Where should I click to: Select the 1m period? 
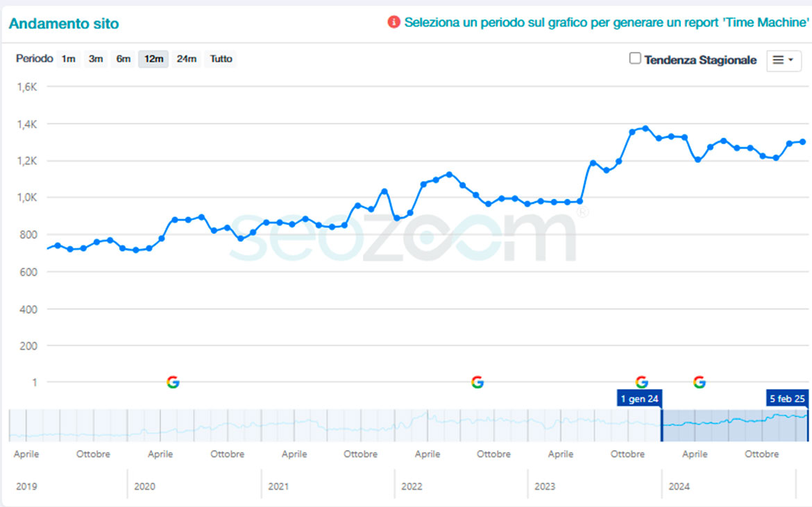[x=68, y=59]
